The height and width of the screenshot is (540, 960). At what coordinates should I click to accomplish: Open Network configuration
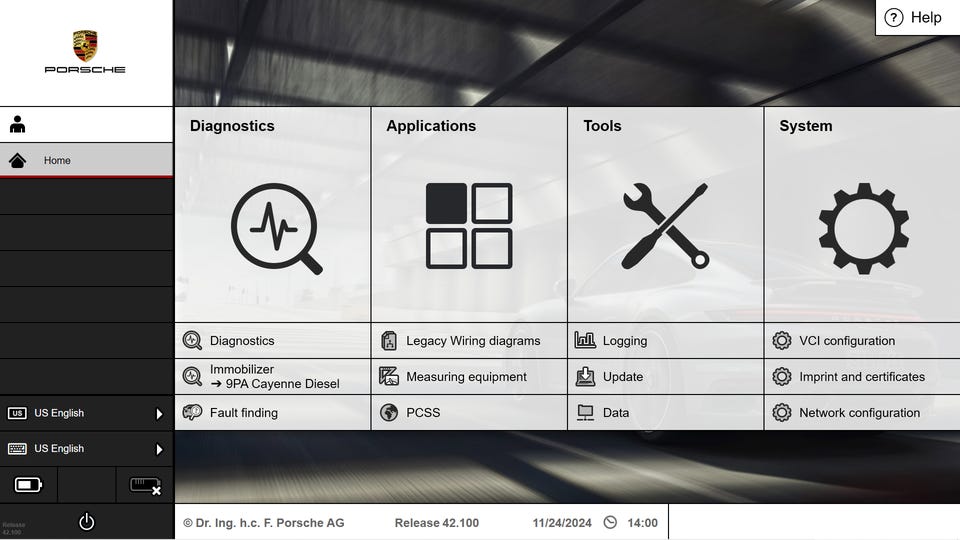coord(862,413)
